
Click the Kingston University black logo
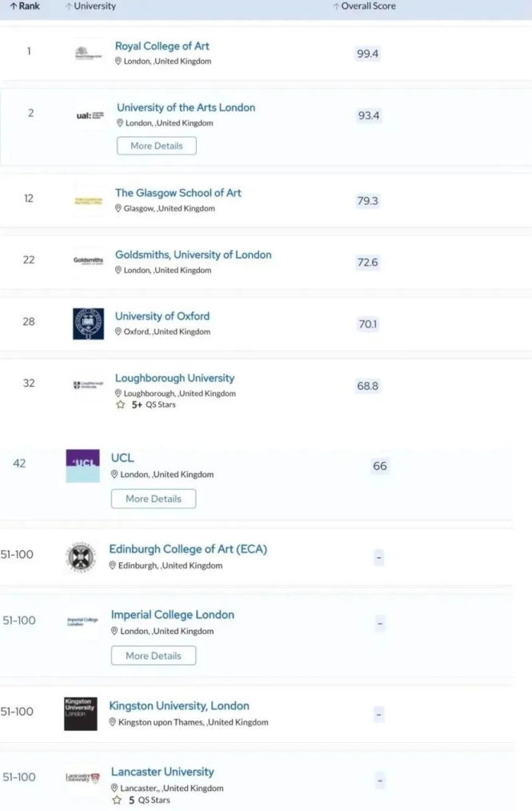pyautogui.click(x=80, y=713)
